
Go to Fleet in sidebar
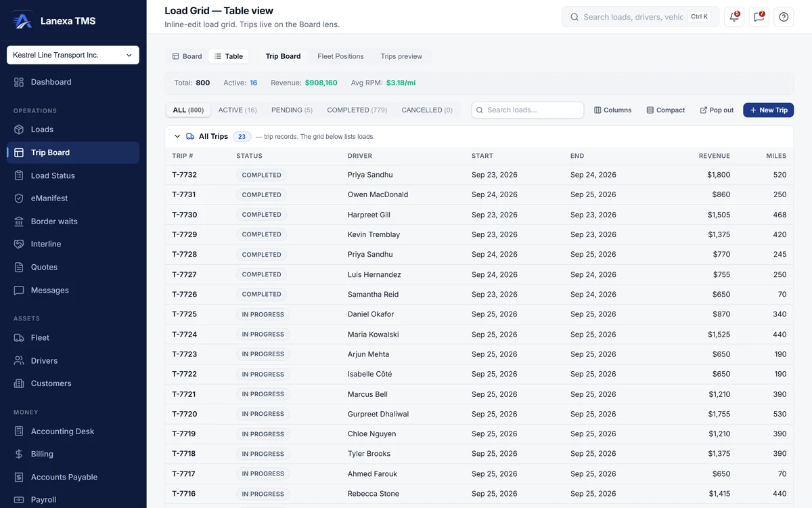click(x=73, y=337)
